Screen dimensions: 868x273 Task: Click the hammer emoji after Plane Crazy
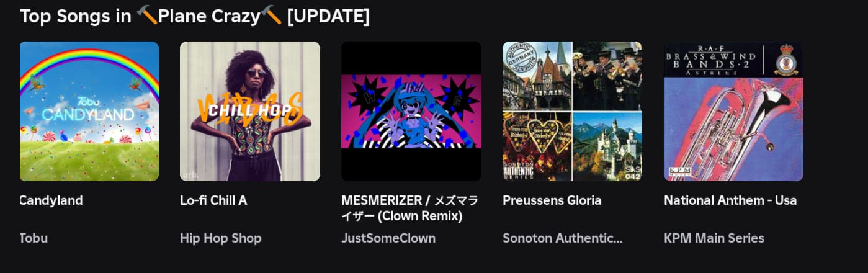pos(271,16)
